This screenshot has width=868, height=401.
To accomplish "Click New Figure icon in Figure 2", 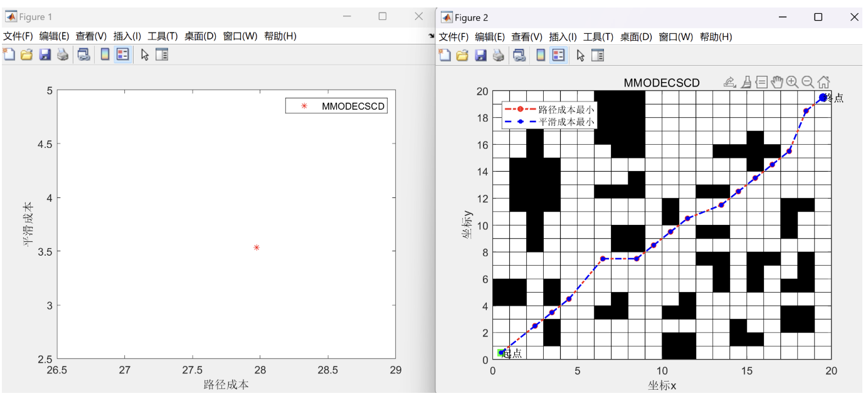I will (x=445, y=56).
